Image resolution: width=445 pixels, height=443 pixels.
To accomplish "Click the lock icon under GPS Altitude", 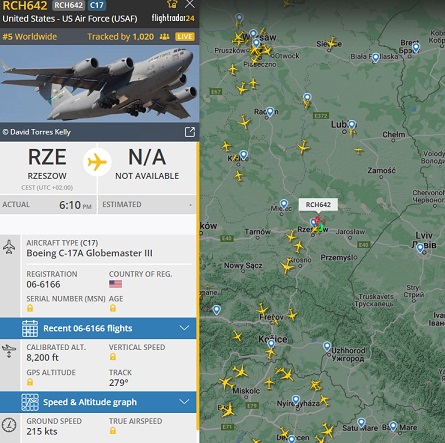I will pyautogui.click(x=30, y=382).
